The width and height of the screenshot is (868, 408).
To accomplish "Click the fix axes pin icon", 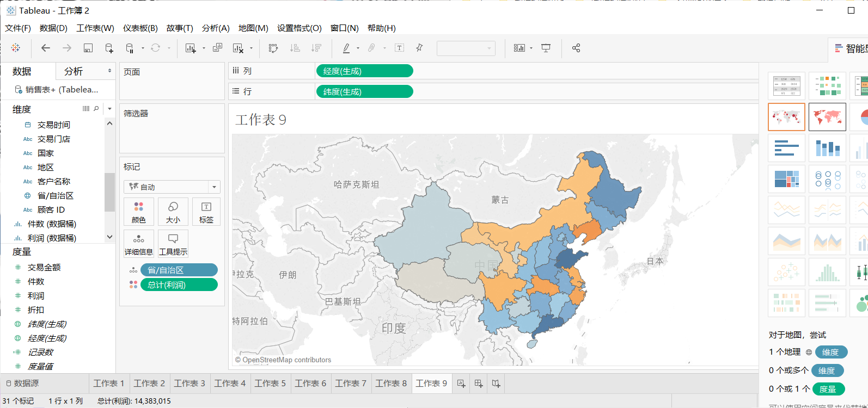I will click(419, 48).
